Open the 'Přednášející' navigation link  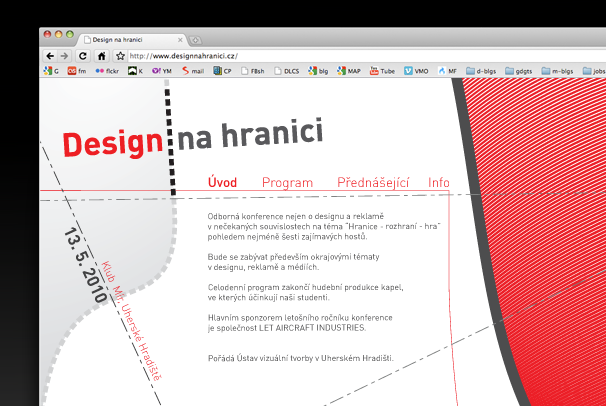click(373, 183)
